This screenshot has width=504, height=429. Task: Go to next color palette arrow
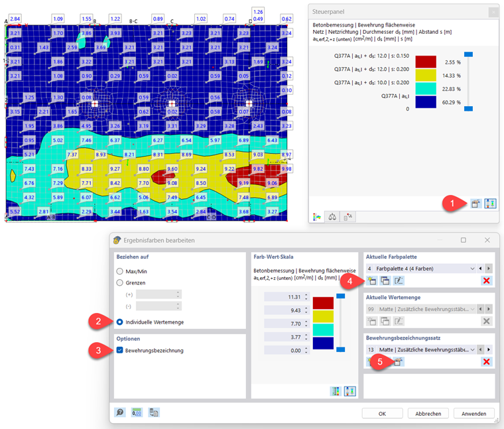[x=489, y=269]
